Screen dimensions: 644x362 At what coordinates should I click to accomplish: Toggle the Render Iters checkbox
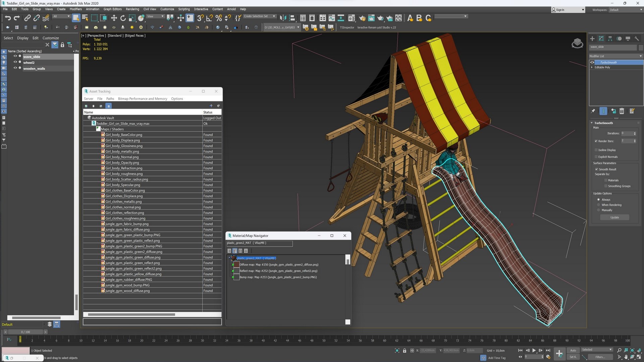click(x=596, y=141)
